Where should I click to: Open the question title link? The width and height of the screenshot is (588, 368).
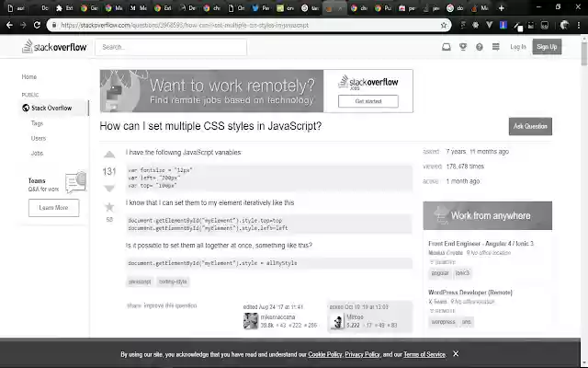pos(210,126)
